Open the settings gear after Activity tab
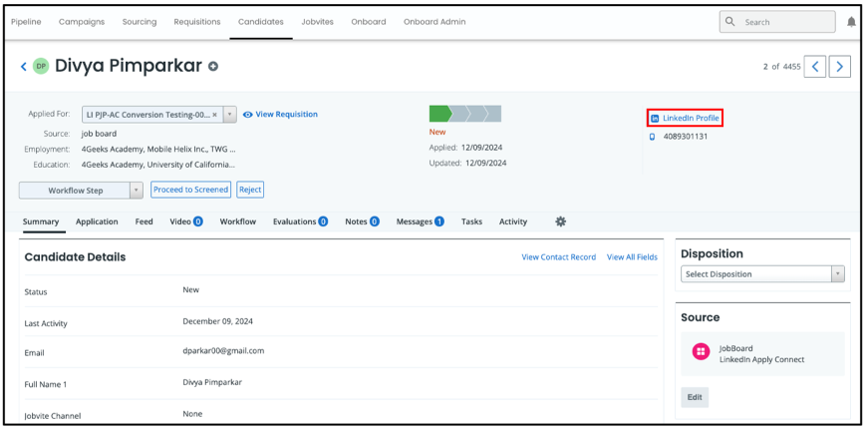 [560, 221]
